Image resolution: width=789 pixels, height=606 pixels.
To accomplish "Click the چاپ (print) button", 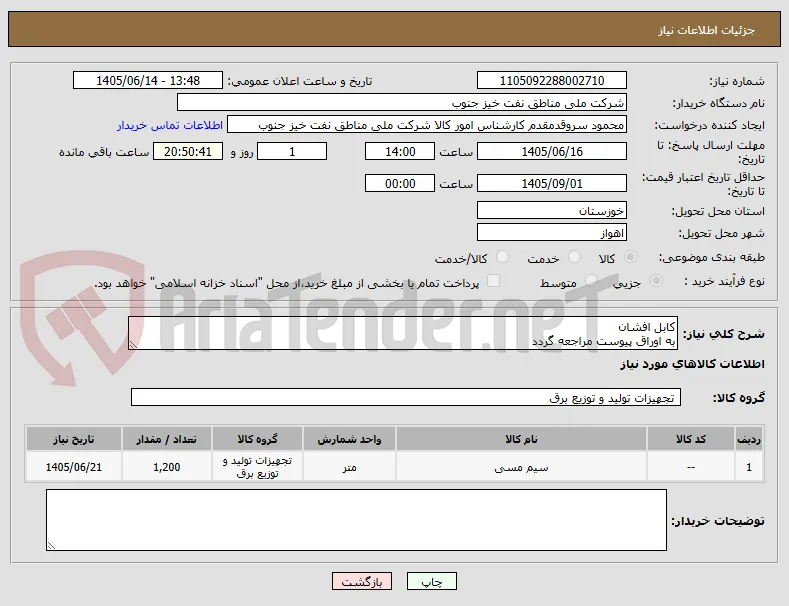I will pyautogui.click(x=432, y=582).
